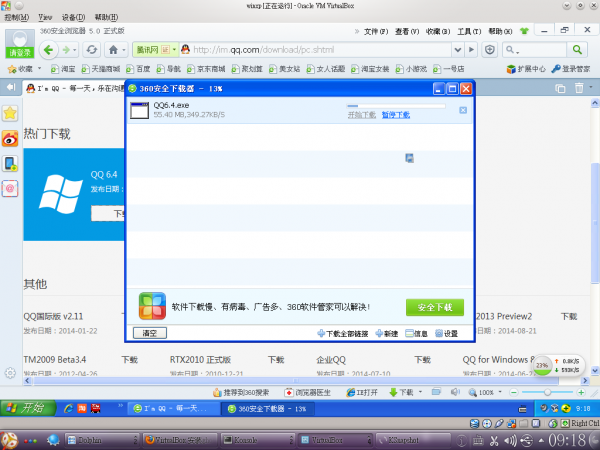Image resolution: width=600 pixels, height=450 pixels.
Task: Click the zoom slider handle
Action: (x=548, y=393)
